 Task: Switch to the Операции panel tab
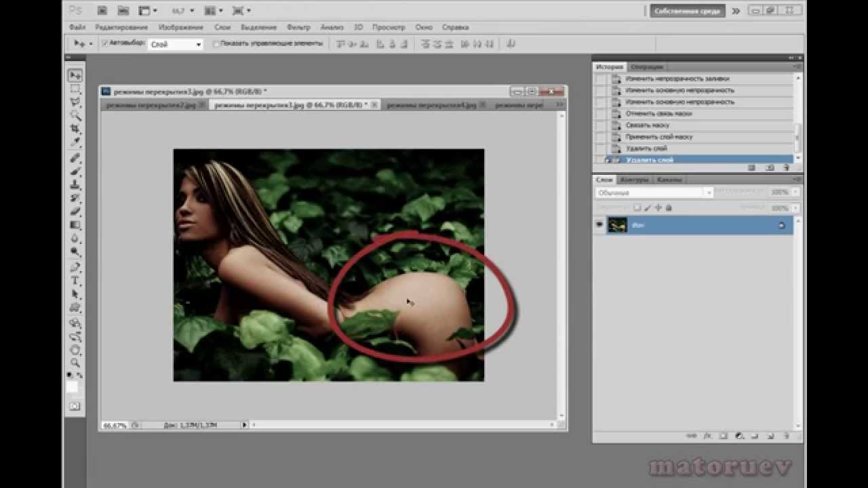coord(646,67)
